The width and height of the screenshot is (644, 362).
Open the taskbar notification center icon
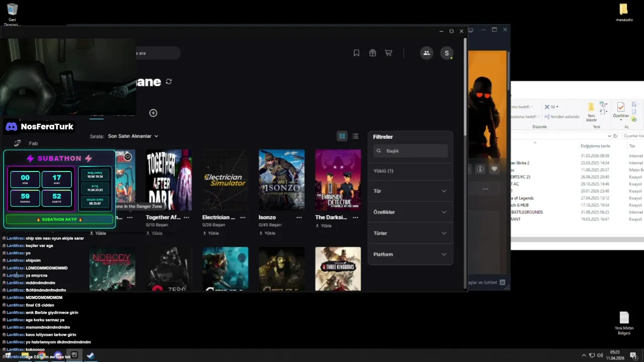[x=633, y=355]
